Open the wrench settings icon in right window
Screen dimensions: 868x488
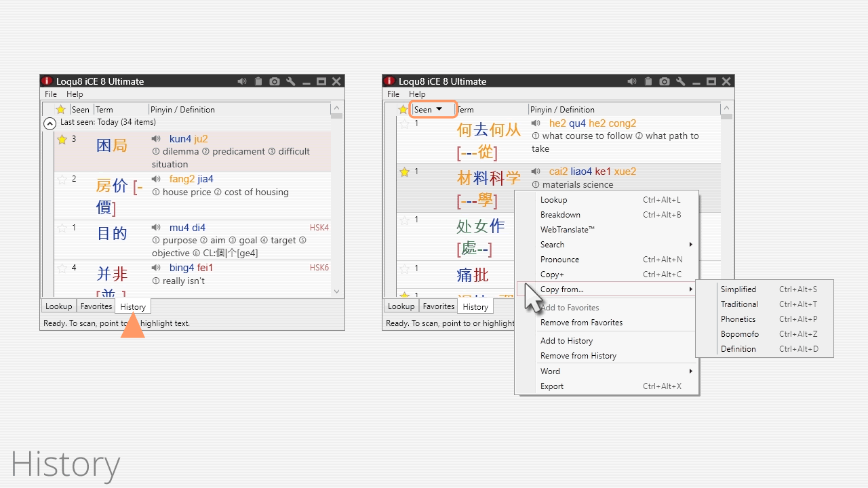(681, 81)
